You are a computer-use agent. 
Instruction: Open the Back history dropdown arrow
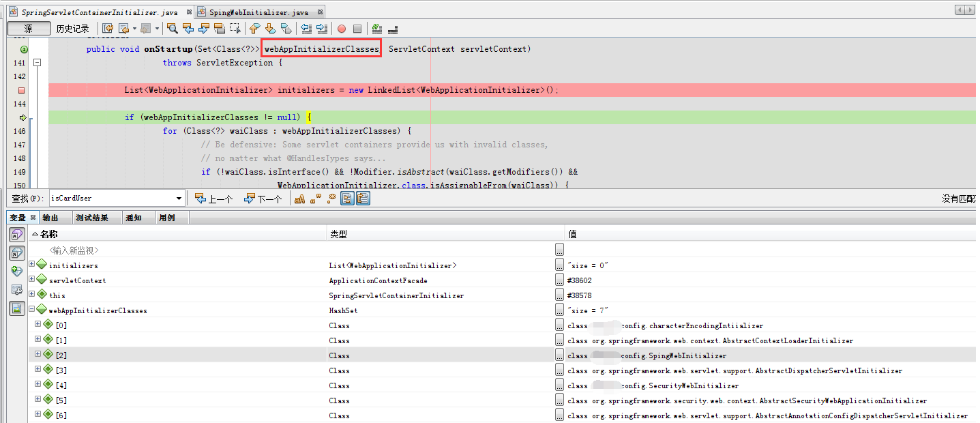[134, 29]
